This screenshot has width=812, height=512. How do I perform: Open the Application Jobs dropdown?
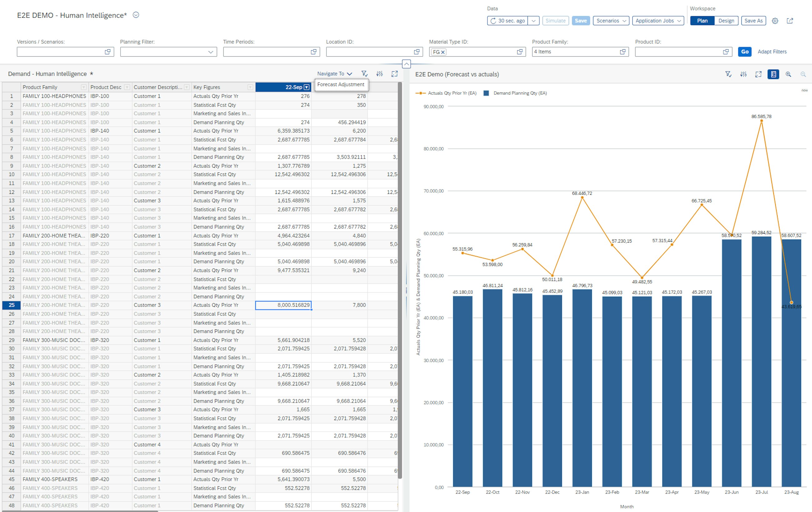(658, 21)
